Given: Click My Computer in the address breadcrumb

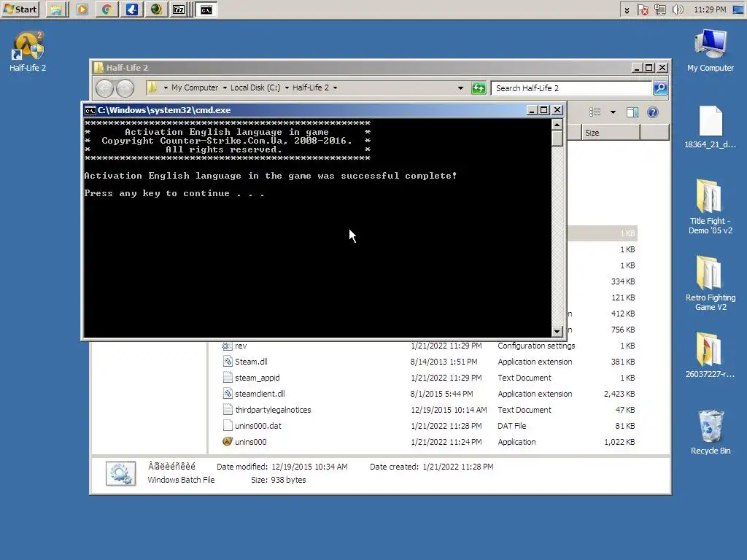Looking at the screenshot, I should [x=194, y=87].
